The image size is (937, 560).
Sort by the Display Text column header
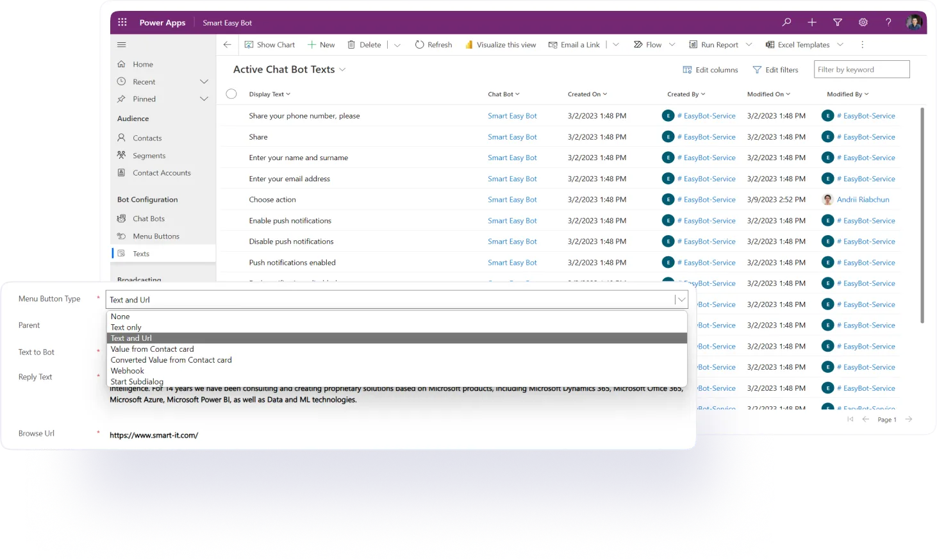click(x=269, y=94)
